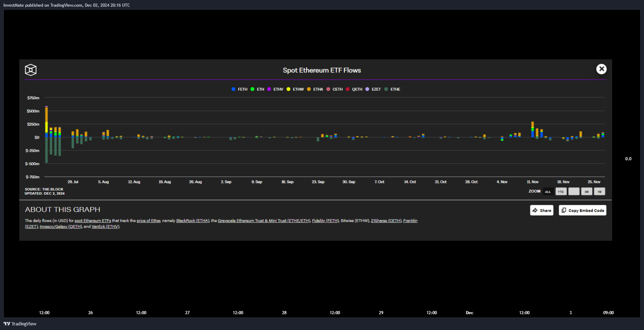Set chart zoom to 1M
The height and width of the screenshot is (330, 644).
click(x=599, y=192)
